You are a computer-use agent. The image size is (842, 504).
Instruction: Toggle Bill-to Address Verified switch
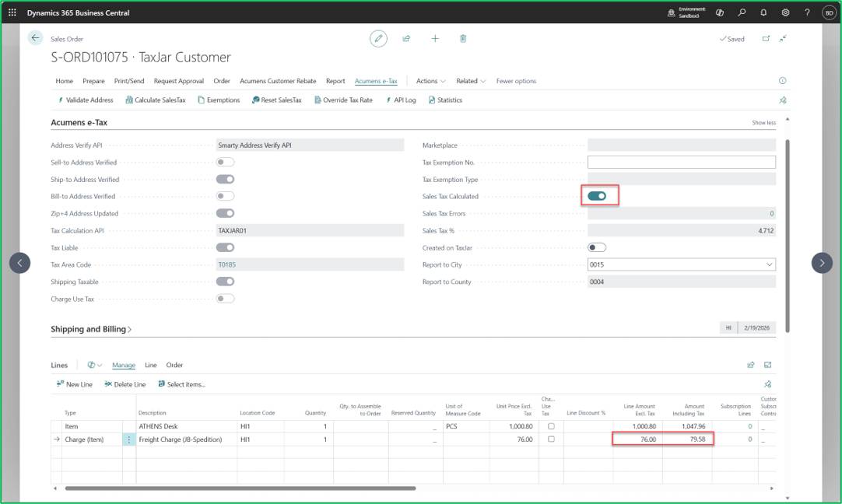tap(226, 196)
